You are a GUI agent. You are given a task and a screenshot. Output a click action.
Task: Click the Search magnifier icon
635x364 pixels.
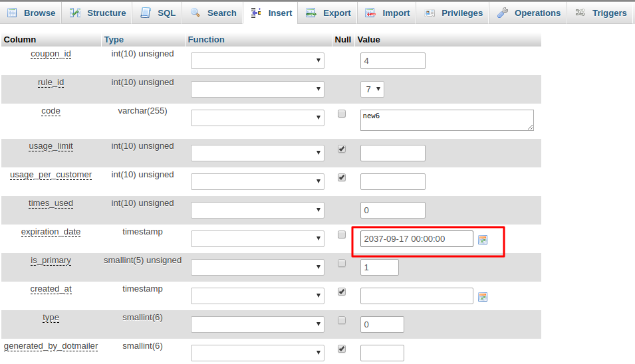coord(195,13)
